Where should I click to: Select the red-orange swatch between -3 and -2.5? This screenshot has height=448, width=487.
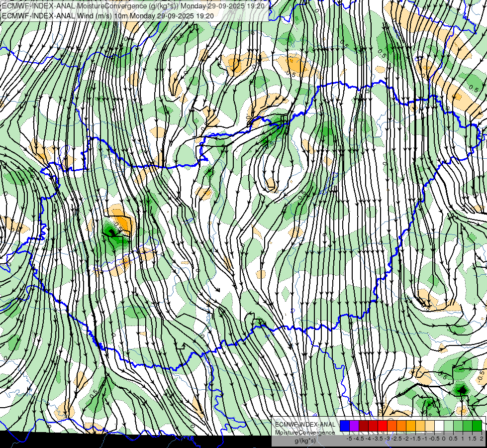392,426
